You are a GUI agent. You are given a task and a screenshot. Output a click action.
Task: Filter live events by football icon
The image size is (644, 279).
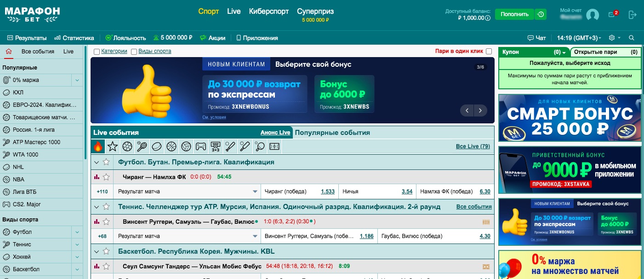(127, 146)
